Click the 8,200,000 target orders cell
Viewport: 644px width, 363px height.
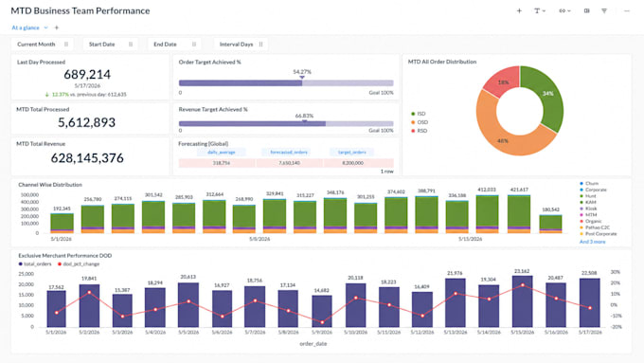[353, 163]
